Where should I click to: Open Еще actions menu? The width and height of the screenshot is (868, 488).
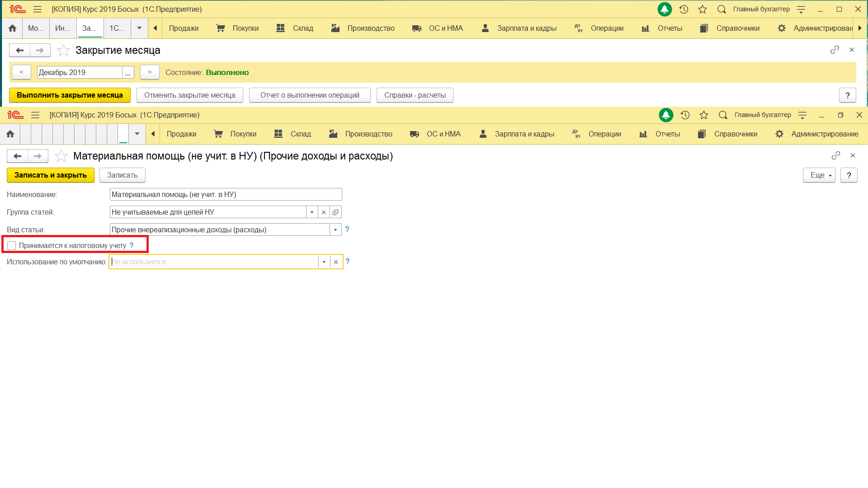click(819, 175)
